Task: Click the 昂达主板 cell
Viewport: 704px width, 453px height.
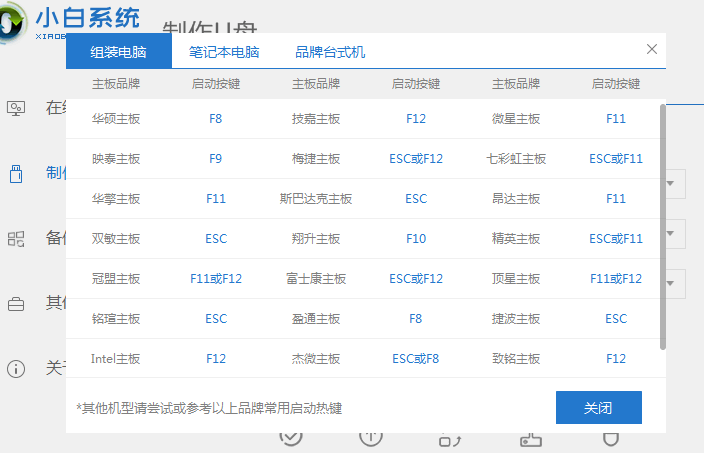Action: (516, 199)
